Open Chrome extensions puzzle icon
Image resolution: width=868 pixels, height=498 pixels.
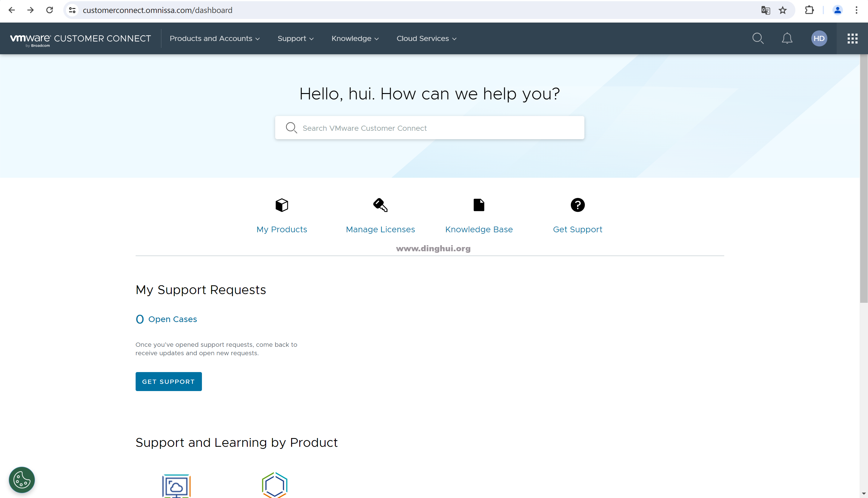point(809,10)
